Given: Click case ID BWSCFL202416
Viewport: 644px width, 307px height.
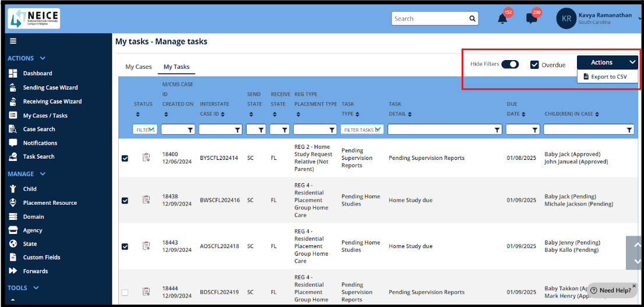Looking at the screenshot, I should click(220, 200).
